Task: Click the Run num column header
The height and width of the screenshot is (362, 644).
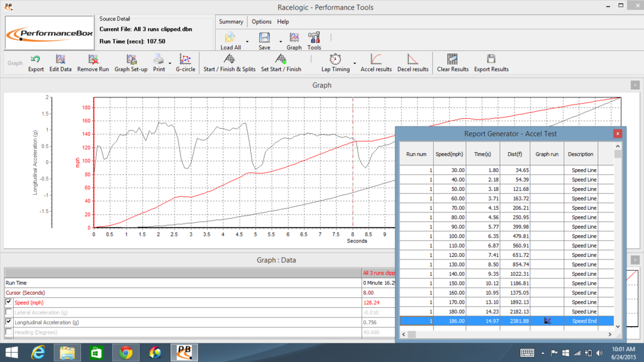Action: pyautogui.click(x=416, y=154)
